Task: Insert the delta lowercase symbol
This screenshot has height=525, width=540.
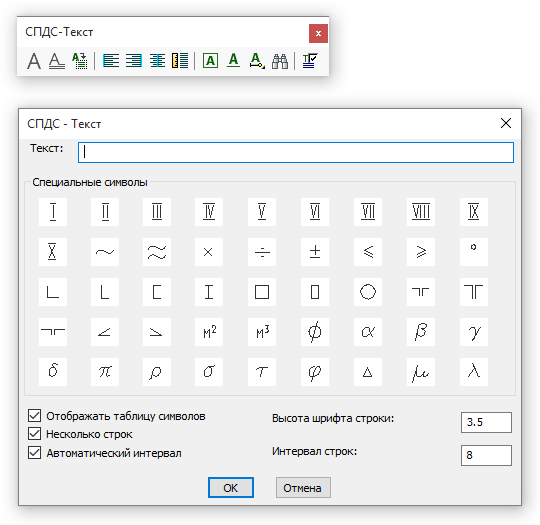Action: [x=53, y=372]
